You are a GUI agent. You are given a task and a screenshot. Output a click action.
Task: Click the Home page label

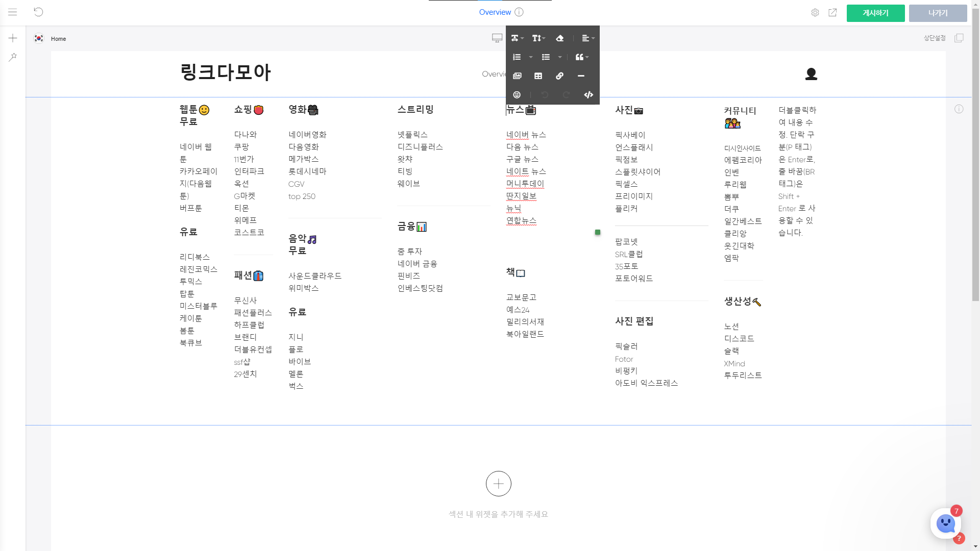58,39
